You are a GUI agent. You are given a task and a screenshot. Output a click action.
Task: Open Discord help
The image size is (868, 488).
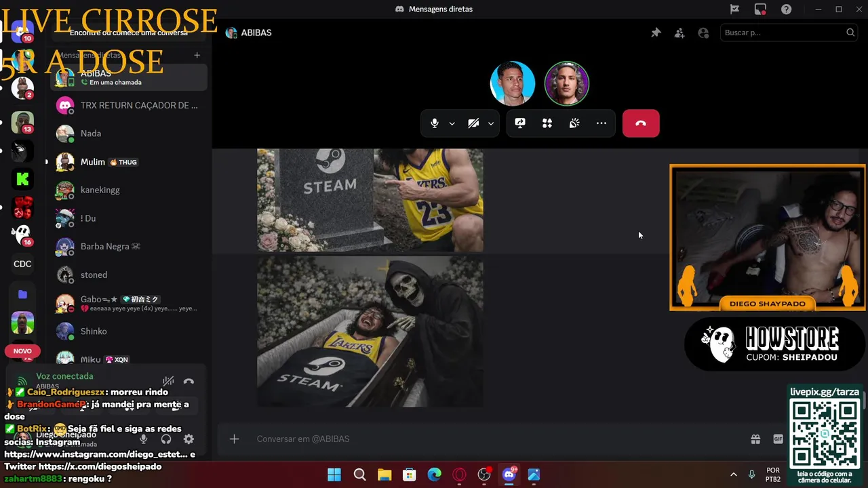(786, 9)
